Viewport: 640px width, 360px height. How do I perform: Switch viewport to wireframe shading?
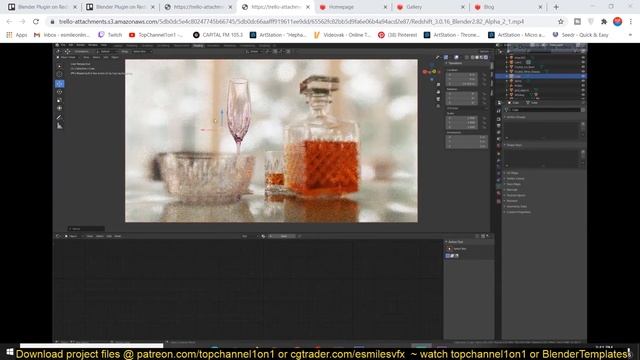coord(472,57)
